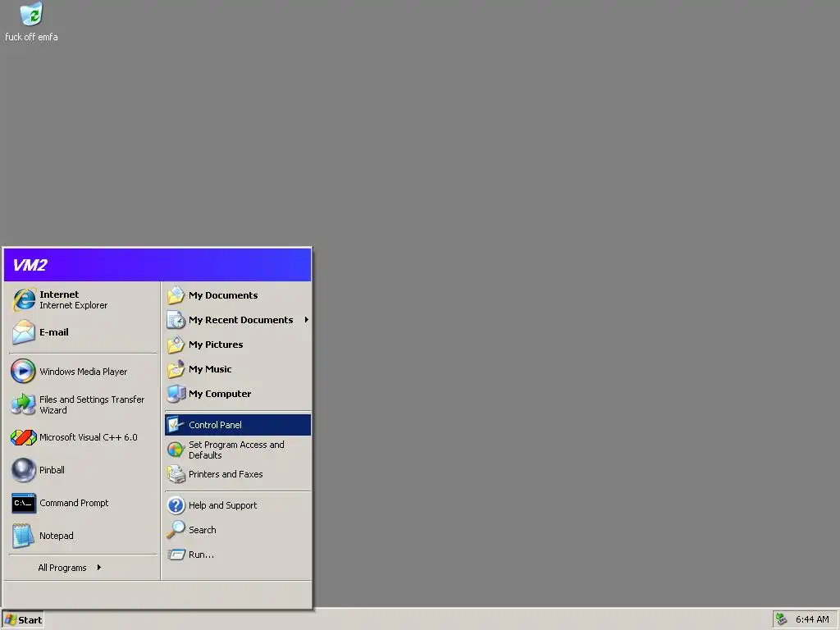Click the My Documents folder icon
This screenshot has height=630, width=840.
point(176,295)
